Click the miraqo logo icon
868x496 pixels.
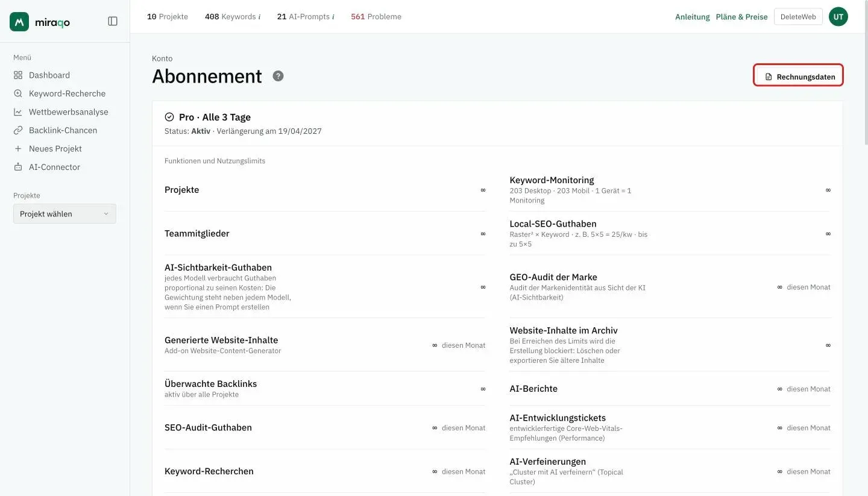(x=19, y=22)
